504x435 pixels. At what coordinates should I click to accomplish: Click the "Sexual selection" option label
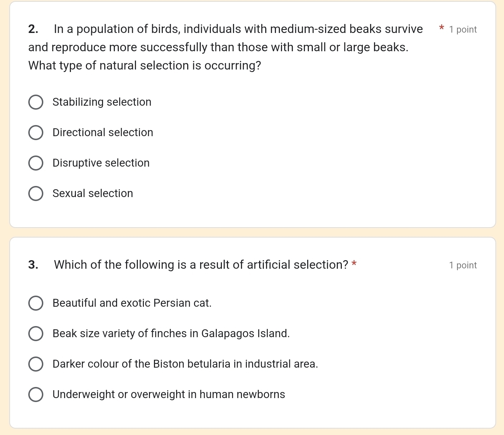(x=93, y=193)
